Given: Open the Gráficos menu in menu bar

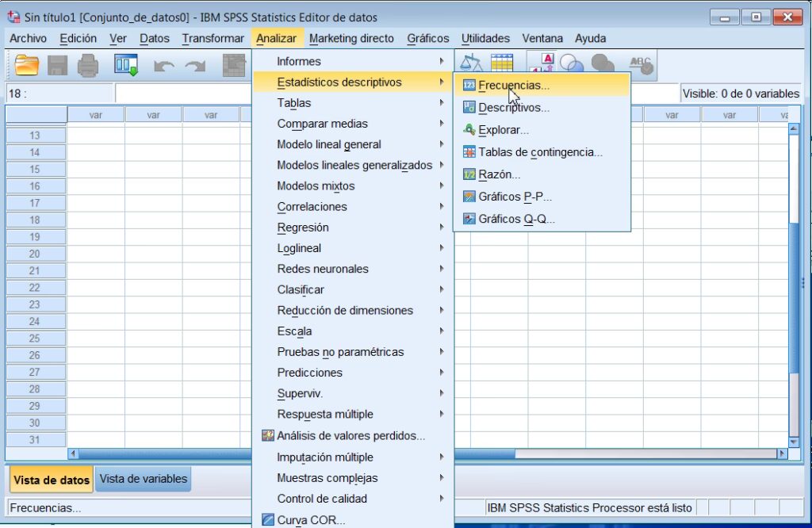Looking at the screenshot, I should point(427,38).
